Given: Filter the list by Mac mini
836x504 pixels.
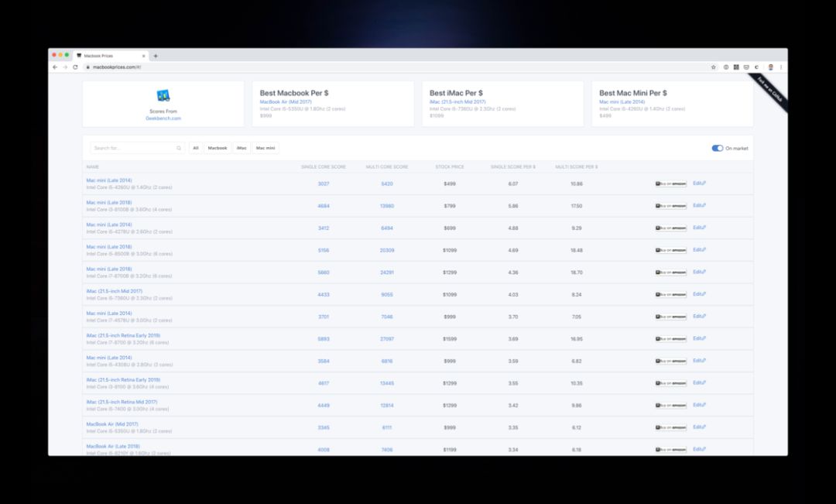Looking at the screenshot, I should pos(266,149).
